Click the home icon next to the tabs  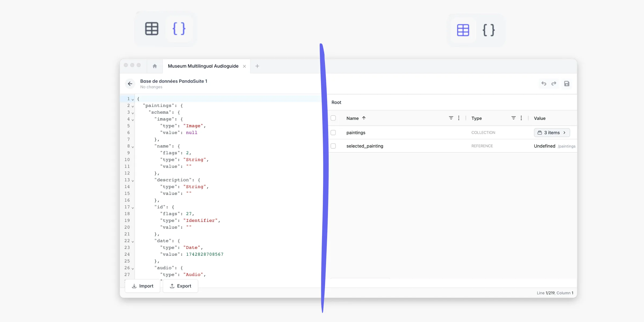(155, 66)
